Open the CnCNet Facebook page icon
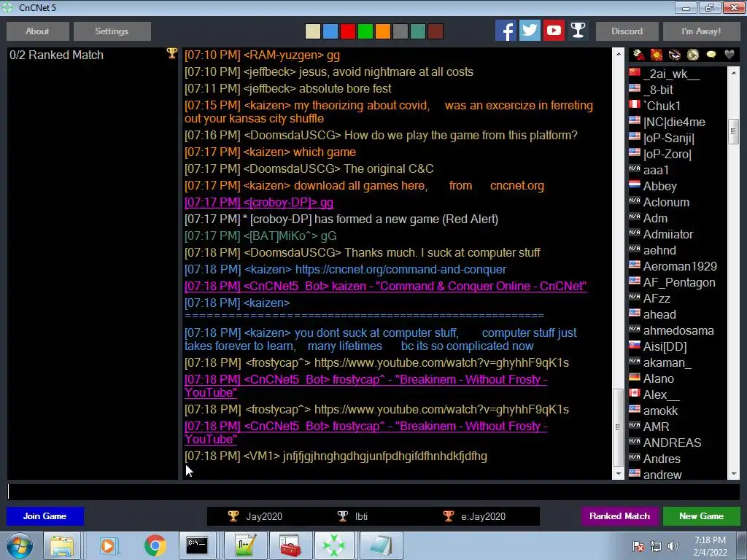Viewport: 747px width, 560px height. (x=506, y=31)
